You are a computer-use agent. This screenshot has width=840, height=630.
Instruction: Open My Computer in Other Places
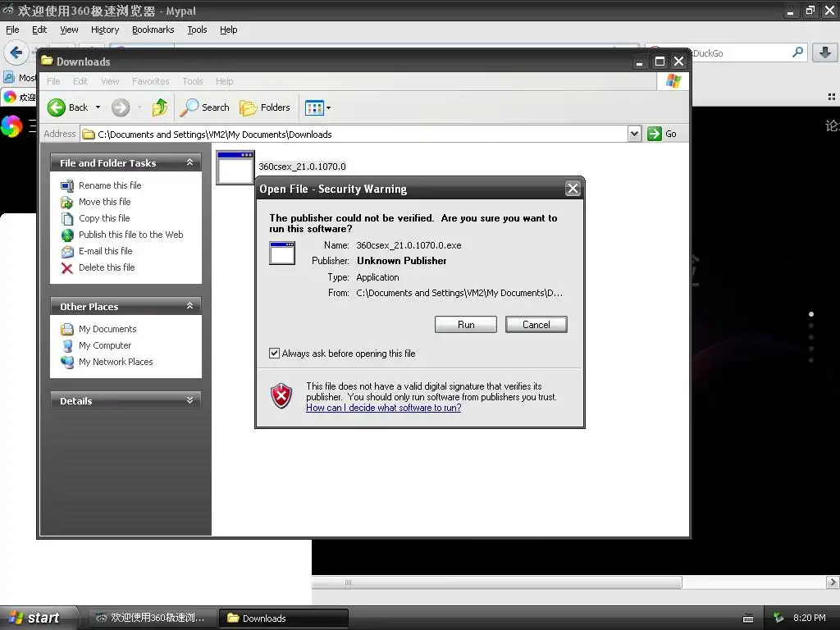[104, 345]
